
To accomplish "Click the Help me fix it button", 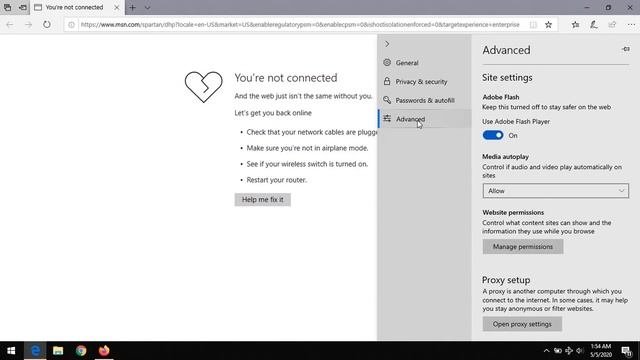I will tap(262, 200).
